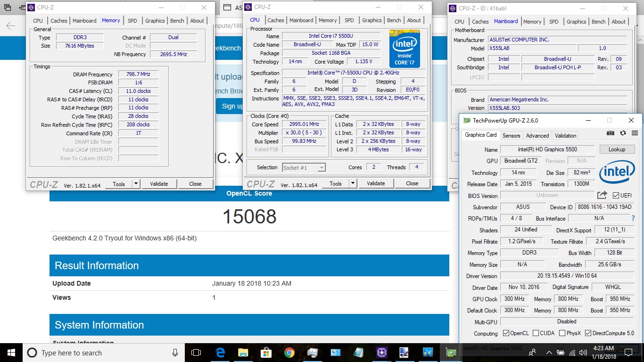Select the CPU-Z purple chip taskbar icon

(381, 353)
